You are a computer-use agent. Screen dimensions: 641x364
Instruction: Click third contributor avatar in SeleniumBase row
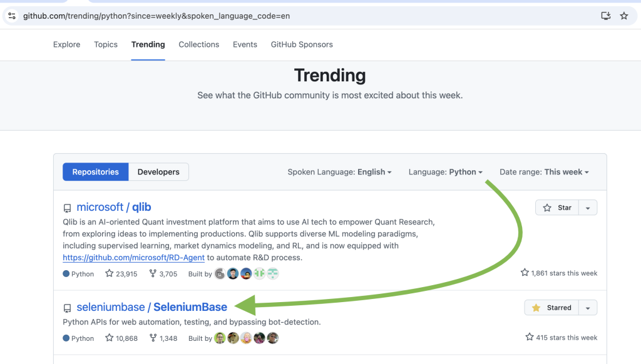pyautogui.click(x=246, y=338)
